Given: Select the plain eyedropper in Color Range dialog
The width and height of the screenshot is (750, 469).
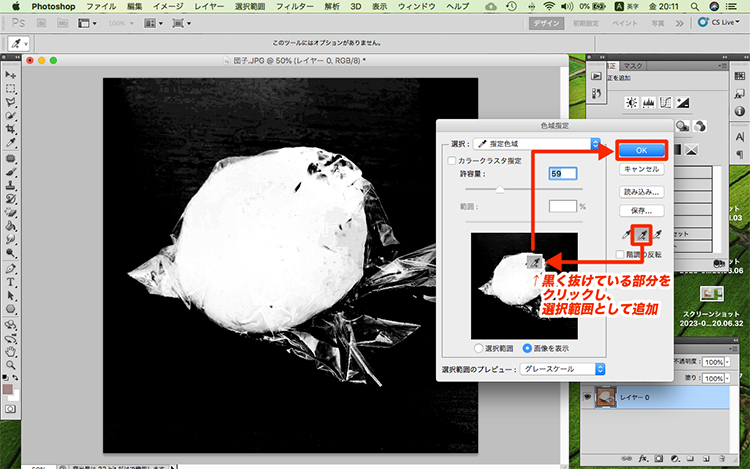Looking at the screenshot, I should coord(626,235).
